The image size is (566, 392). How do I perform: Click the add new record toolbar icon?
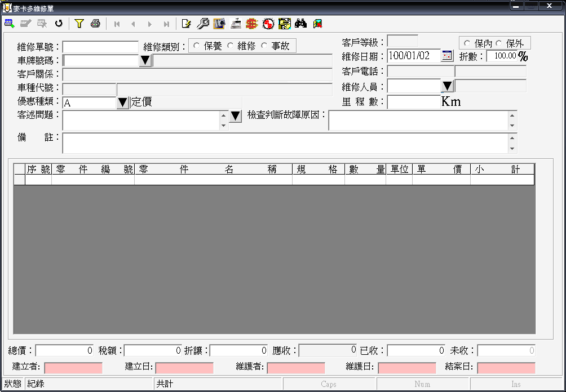point(9,24)
